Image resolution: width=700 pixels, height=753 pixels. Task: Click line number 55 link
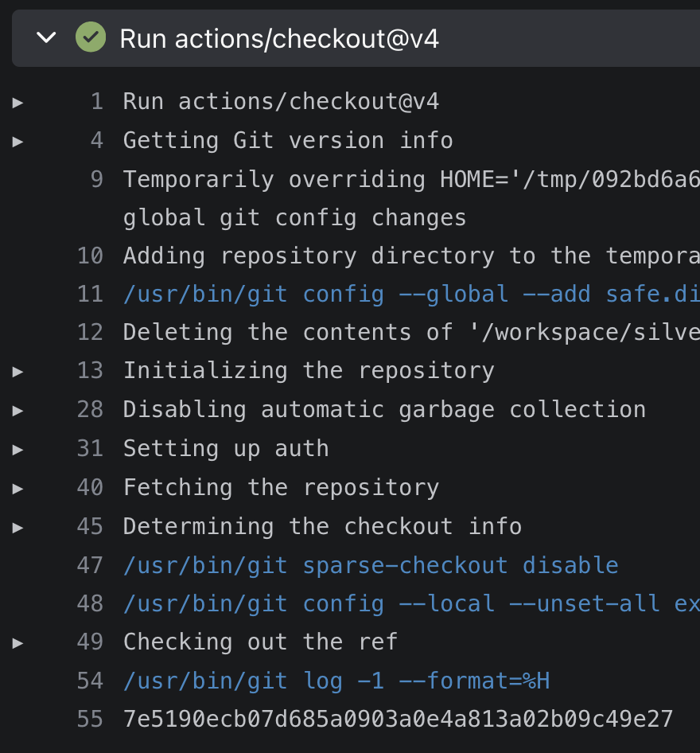click(90, 719)
